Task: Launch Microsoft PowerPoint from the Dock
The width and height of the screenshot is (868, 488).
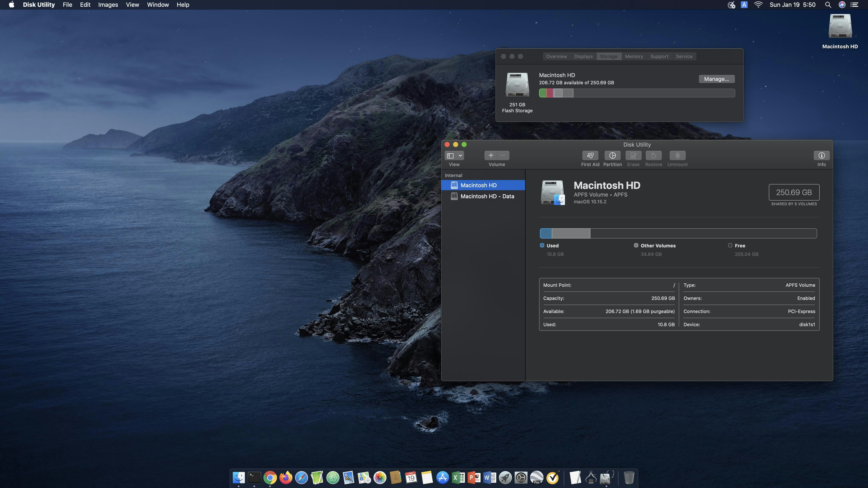Action: pos(474,478)
